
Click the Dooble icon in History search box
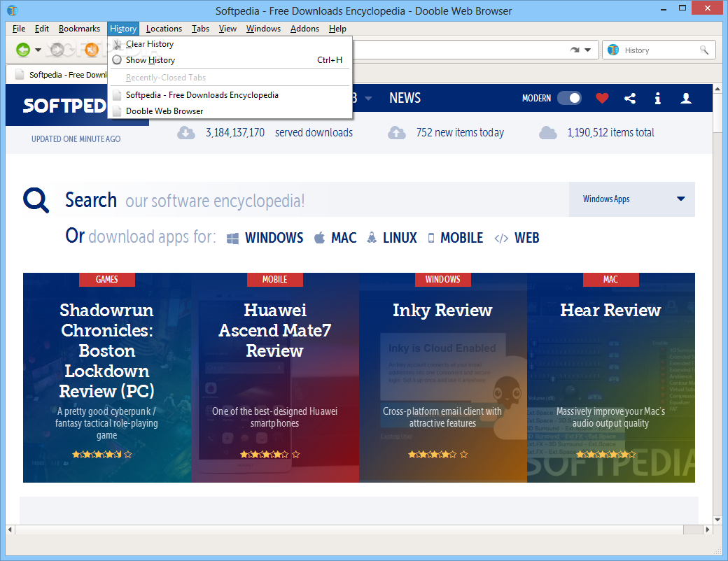click(x=613, y=50)
